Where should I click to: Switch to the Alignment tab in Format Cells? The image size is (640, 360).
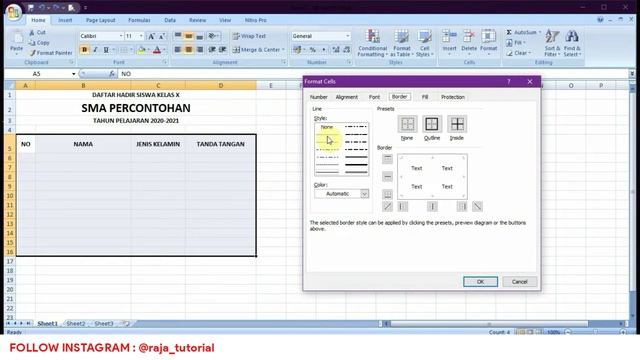pos(347,97)
